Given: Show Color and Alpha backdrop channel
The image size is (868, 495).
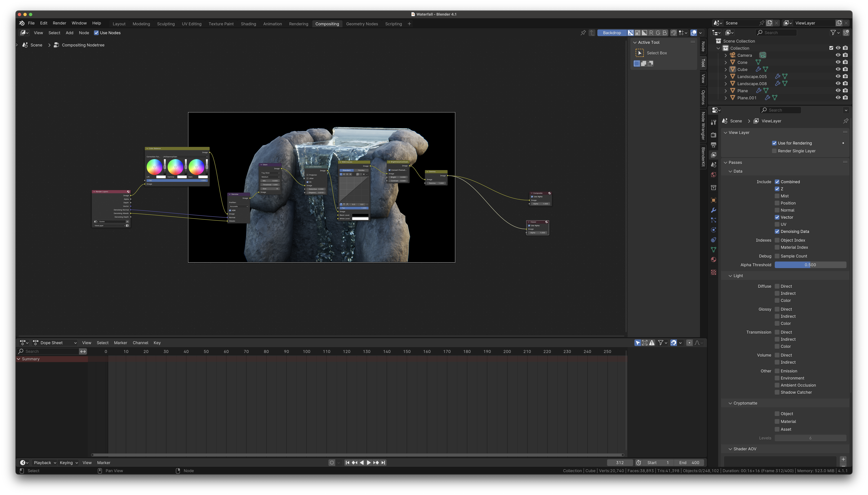Looking at the screenshot, I should click(x=631, y=33).
